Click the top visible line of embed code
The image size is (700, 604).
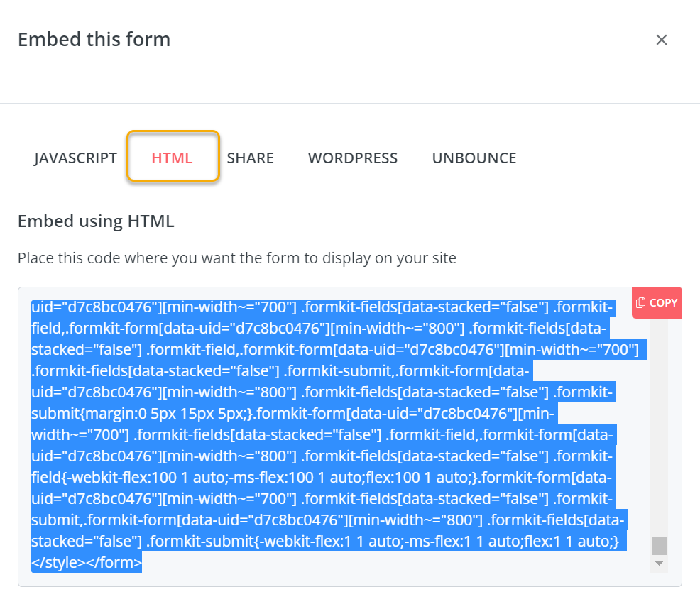coord(319,307)
